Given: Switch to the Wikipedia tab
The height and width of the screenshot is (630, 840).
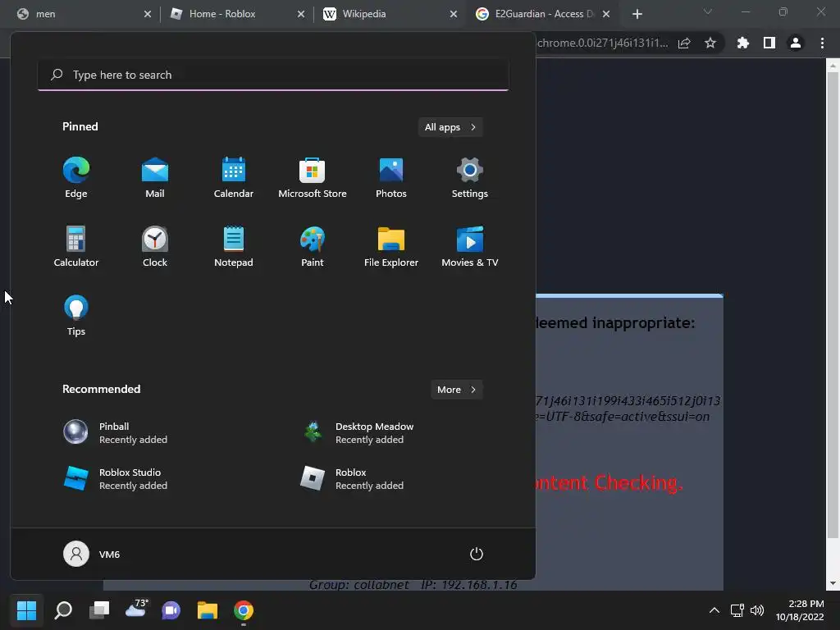Looking at the screenshot, I should (x=390, y=14).
